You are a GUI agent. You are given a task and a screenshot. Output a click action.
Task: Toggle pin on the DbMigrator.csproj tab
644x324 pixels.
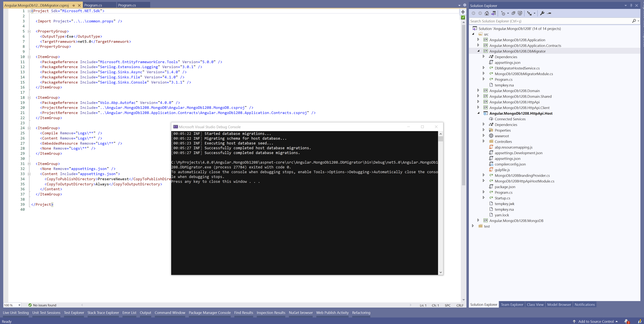pos(74,5)
